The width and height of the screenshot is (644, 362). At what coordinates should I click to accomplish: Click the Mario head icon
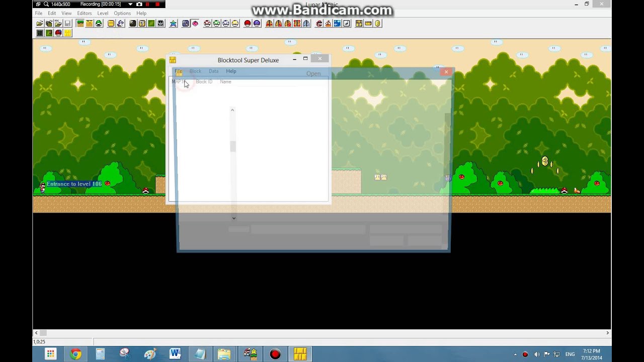pyautogui.click(x=319, y=23)
